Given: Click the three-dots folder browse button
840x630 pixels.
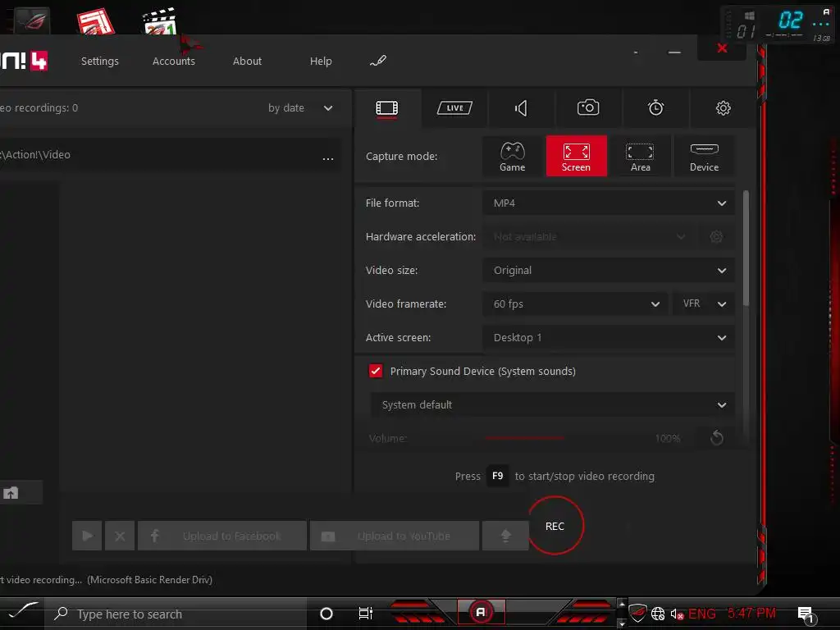Looking at the screenshot, I should [328, 158].
